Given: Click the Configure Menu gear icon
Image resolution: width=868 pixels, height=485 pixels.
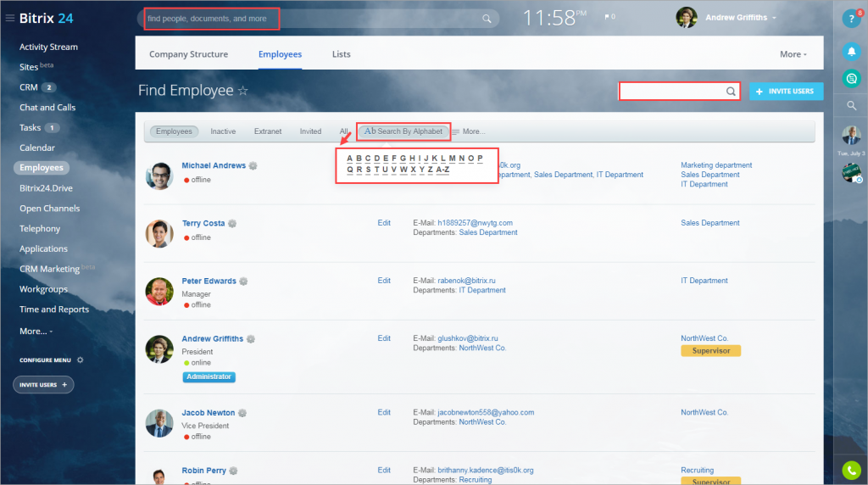Looking at the screenshot, I should coord(81,360).
